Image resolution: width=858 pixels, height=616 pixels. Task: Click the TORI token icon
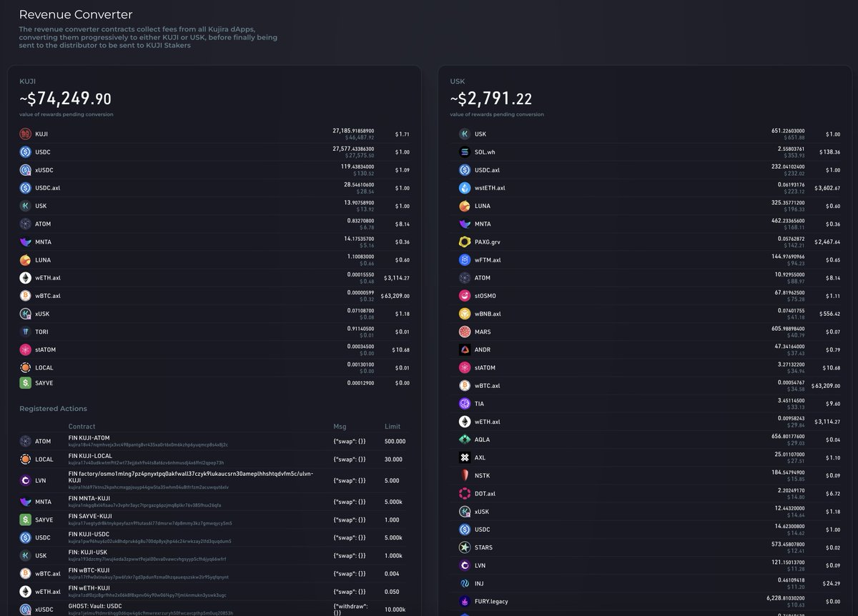[x=25, y=332]
